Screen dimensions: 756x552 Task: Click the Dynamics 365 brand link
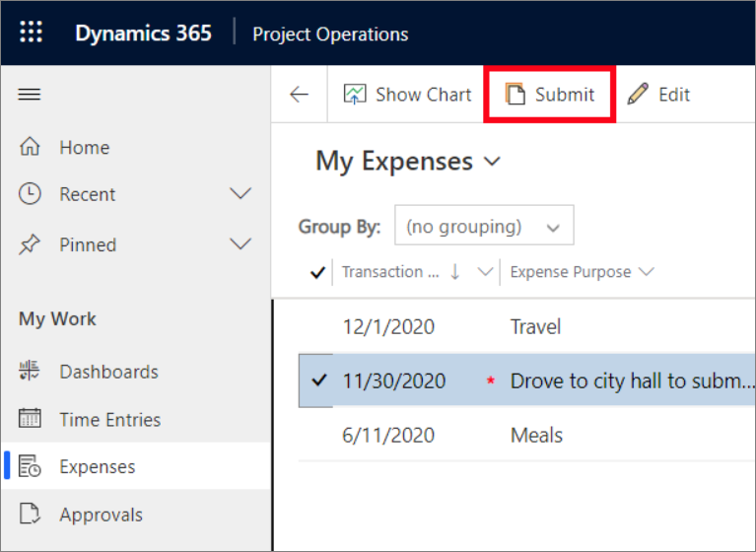tap(143, 34)
